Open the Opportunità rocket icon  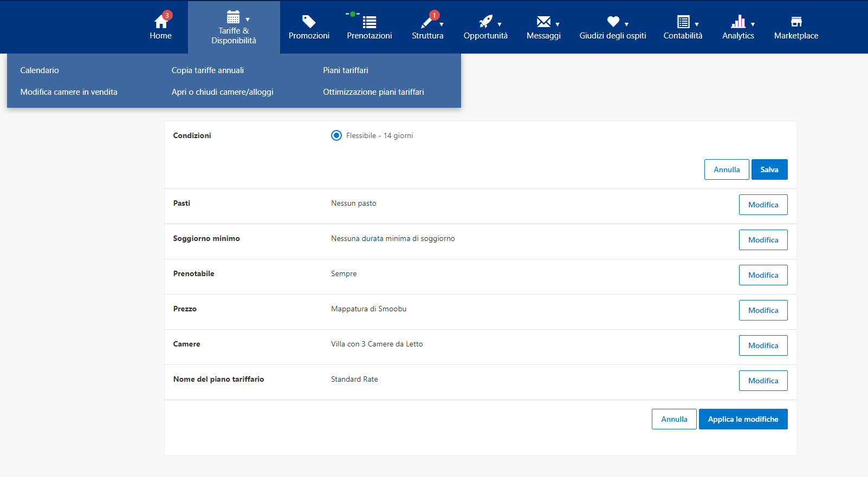tap(485, 22)
